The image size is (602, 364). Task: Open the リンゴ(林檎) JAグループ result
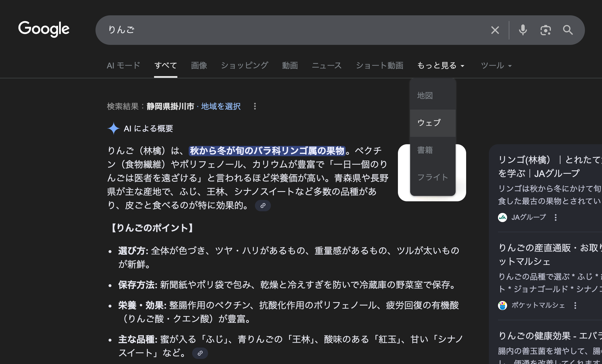click(550, 166)
